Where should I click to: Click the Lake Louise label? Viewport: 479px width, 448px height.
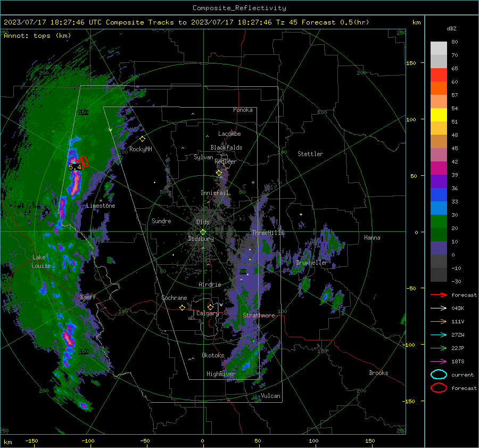(41, 262)
